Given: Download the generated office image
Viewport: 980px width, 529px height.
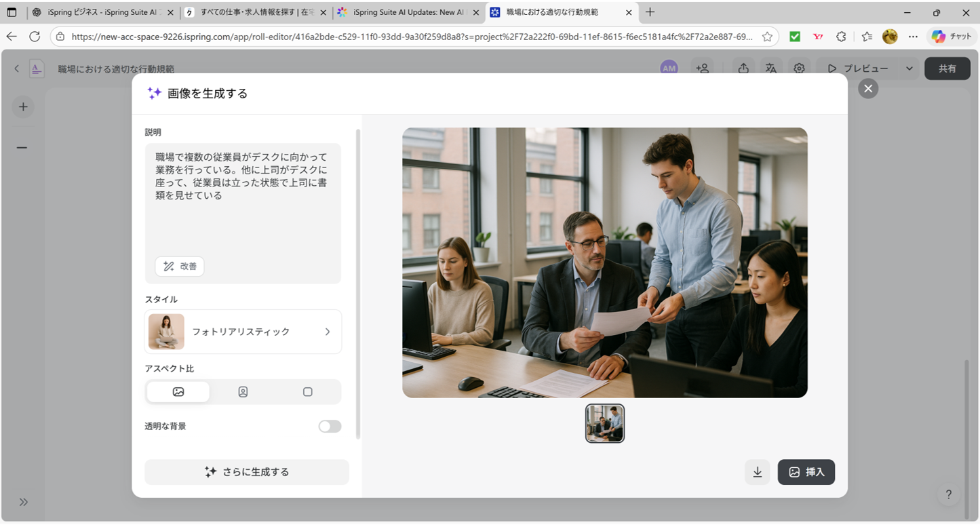Looking at the screenshot, I should pos(758,472).
